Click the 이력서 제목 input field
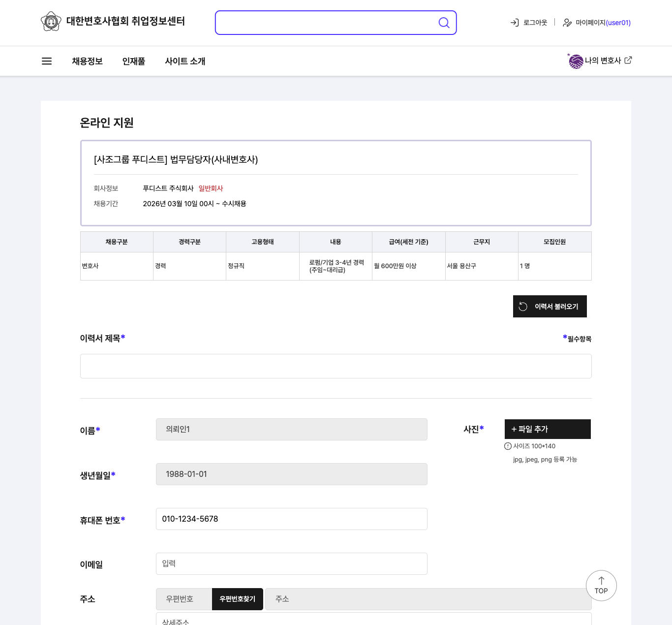Viewport: 672px width, 625px height. point(336,366)
